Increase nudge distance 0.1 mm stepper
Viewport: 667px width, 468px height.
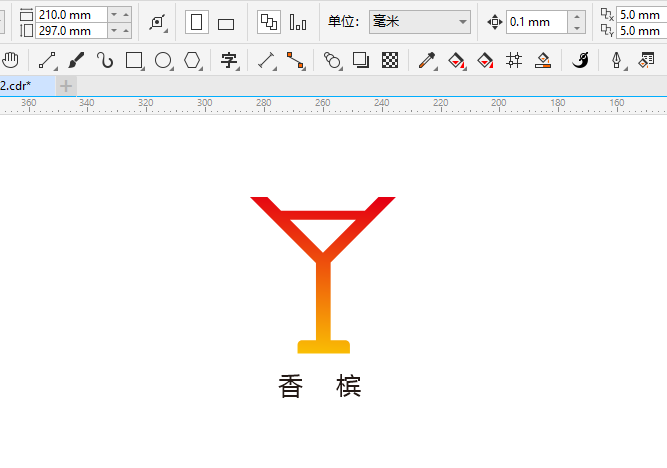coord(577,17)
